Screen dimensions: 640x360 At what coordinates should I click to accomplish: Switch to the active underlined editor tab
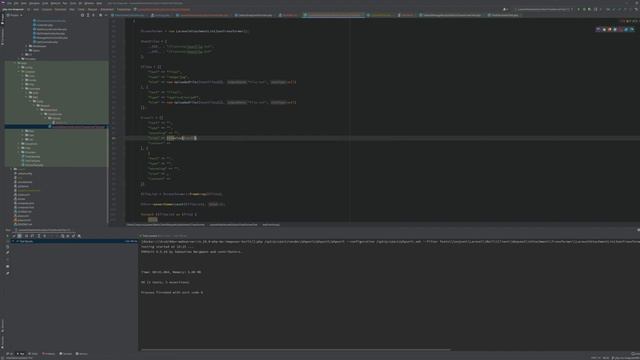tap(334, 15)
